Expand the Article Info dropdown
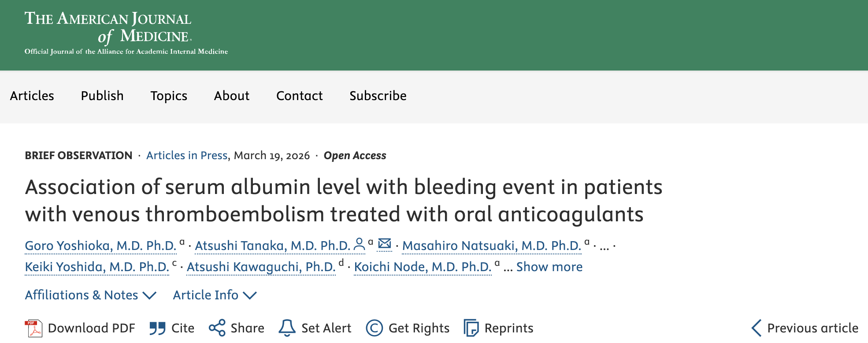Screen dimensions: 868x343 (215, 295)
